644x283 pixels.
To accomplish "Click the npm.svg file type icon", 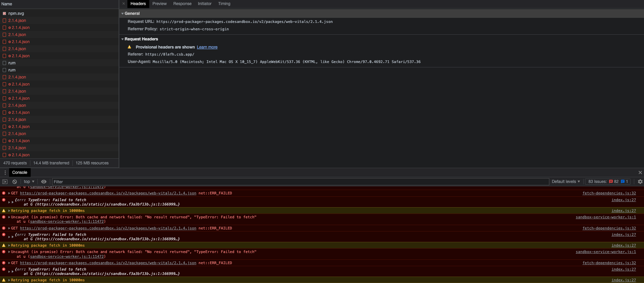I will pyautogui.click(x=4, y=13).
